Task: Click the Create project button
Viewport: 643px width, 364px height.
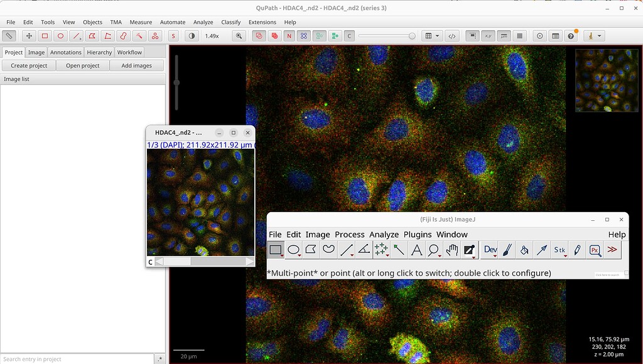Action: coord(28,65)
